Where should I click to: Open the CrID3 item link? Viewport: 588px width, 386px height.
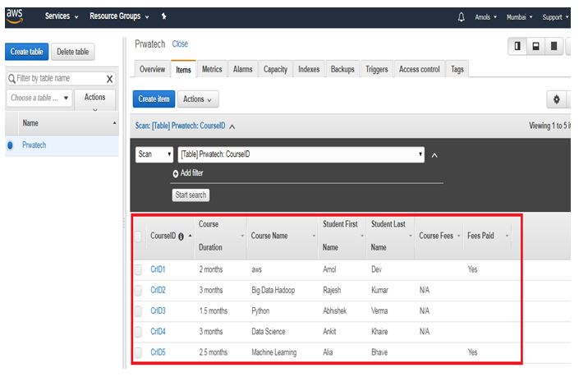click(x=158, y=311)
